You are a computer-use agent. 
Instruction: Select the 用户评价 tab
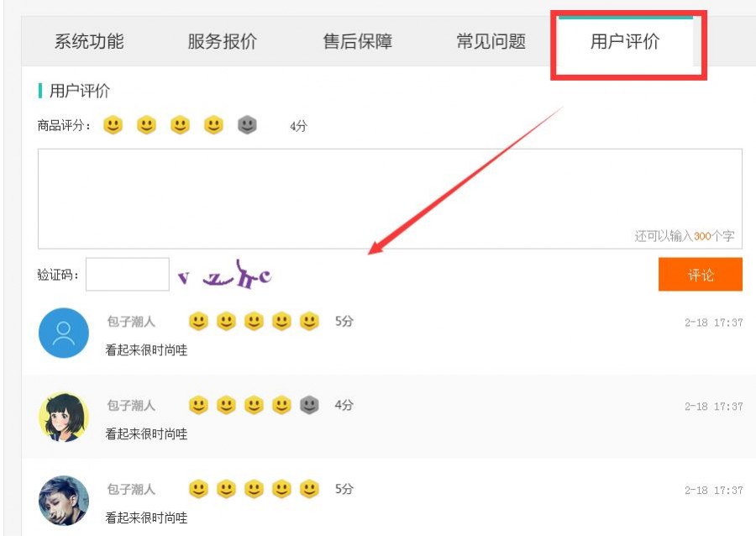click(625, 41)
